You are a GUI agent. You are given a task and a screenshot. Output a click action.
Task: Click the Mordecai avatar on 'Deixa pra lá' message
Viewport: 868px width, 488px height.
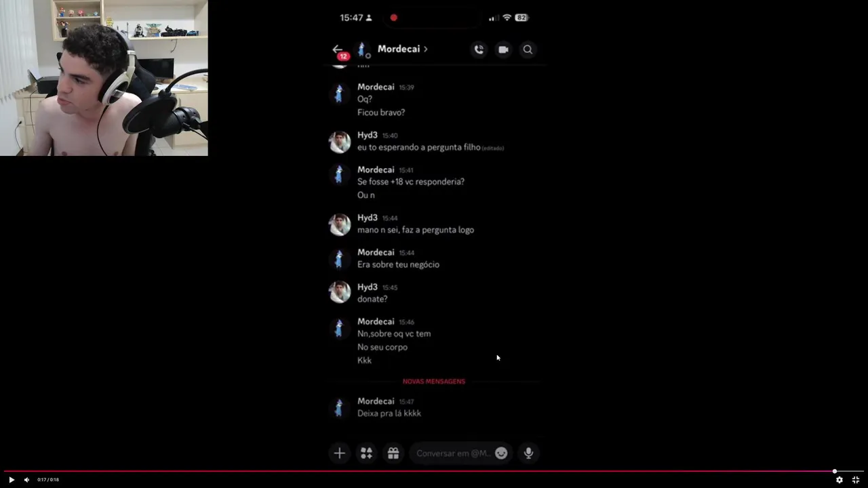339,407
